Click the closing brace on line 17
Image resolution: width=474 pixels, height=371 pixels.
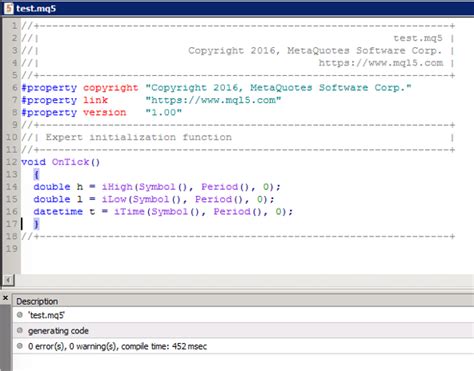click(x=36, y=224)
